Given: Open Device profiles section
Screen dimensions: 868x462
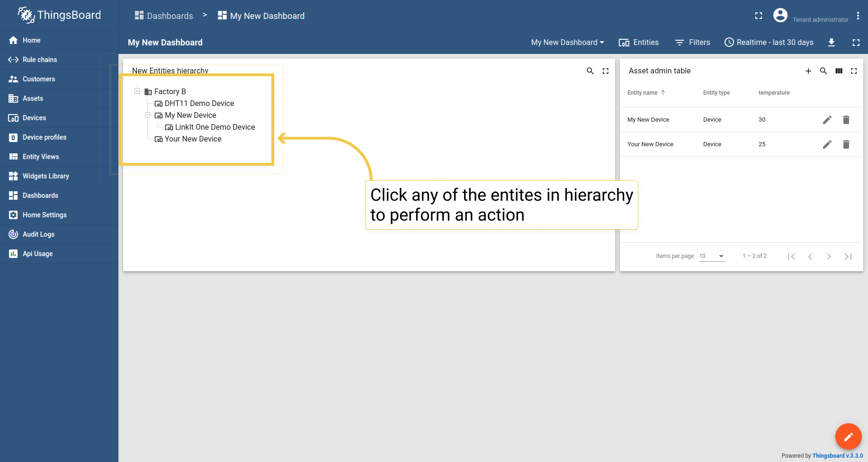Looking at the screenshot, I should tap(59, 137).
